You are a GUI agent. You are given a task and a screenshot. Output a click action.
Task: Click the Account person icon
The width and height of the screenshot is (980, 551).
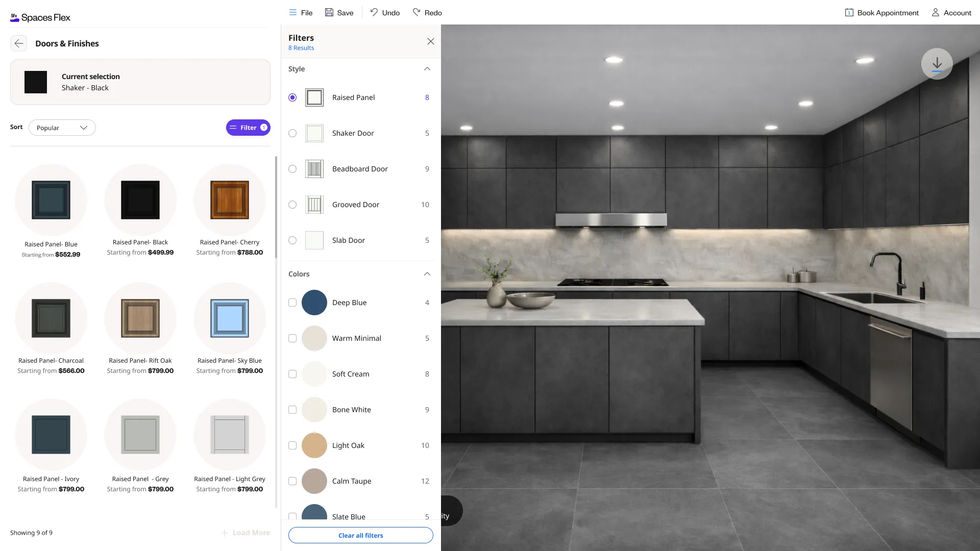[935, 13]
